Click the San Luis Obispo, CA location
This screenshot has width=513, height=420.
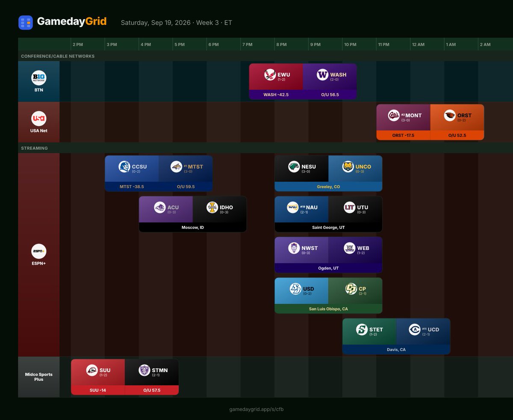[x=328, y=309]
